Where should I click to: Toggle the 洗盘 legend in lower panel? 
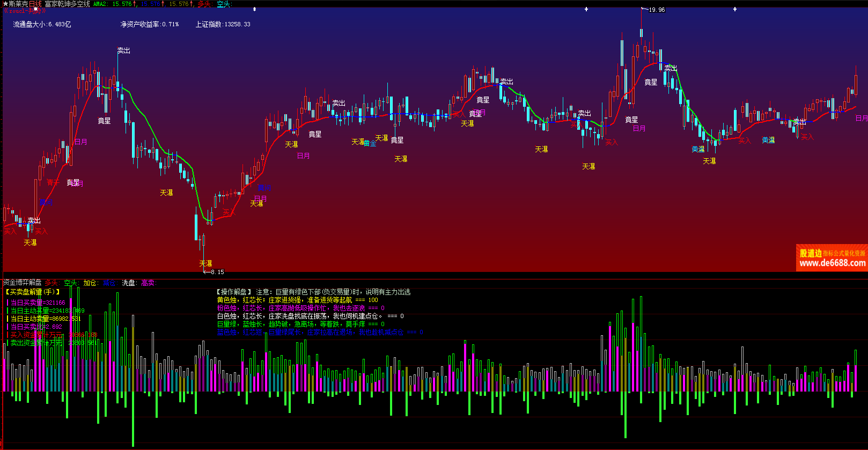129,283
